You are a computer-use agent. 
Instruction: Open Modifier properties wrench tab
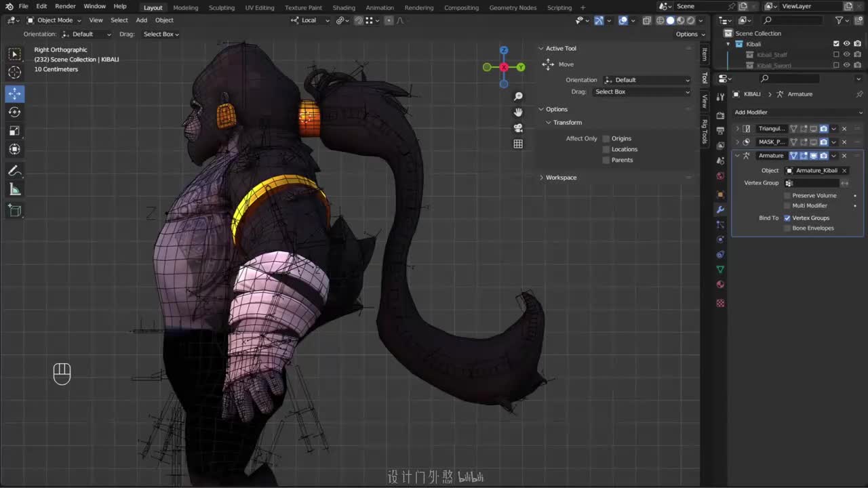pos(720,209)
